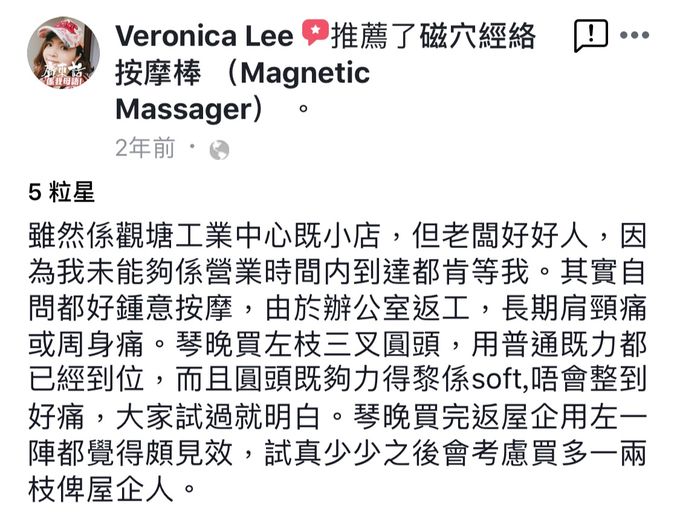The width and height of the screenshot is (680, 513).
Task: Click review line starting with 好痛，大家試過
Action: (337, 417)
